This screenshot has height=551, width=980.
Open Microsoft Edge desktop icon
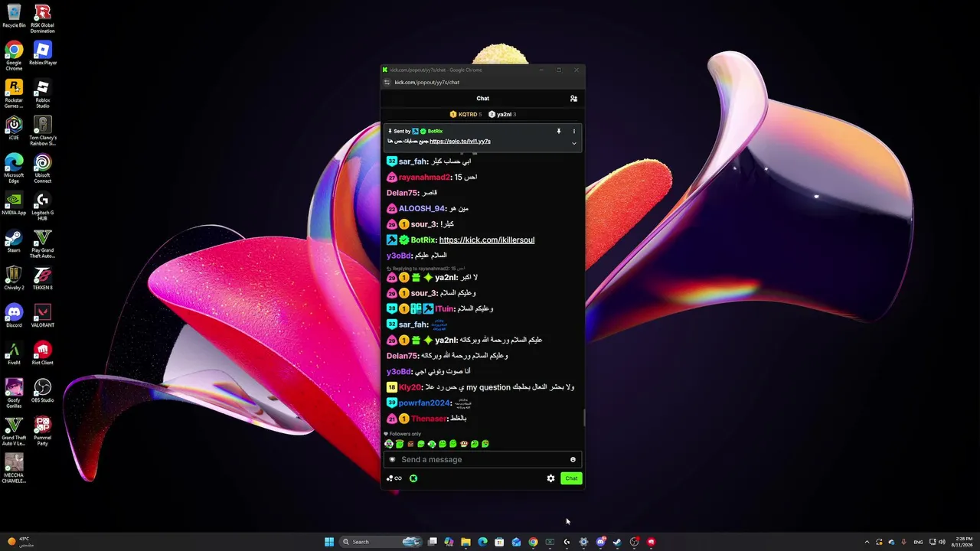pos(14,168)
